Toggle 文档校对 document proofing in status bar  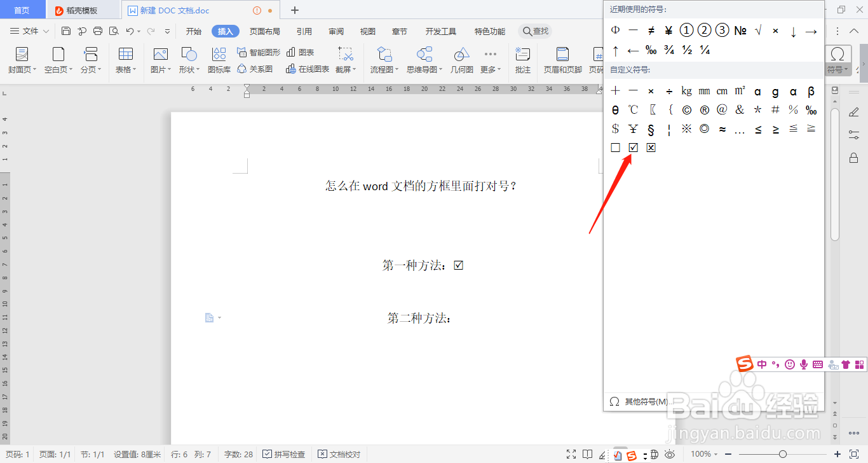tap(339, 454)
